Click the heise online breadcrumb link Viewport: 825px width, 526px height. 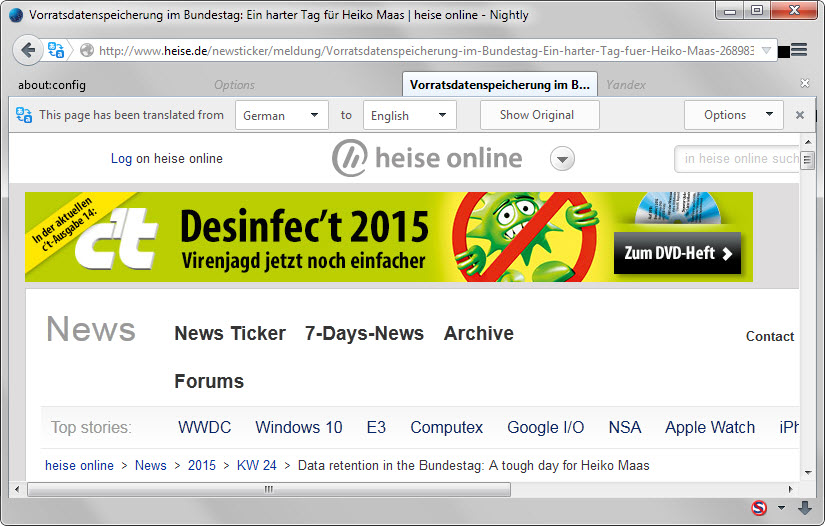pyautogui.click(x=79, y=466)
